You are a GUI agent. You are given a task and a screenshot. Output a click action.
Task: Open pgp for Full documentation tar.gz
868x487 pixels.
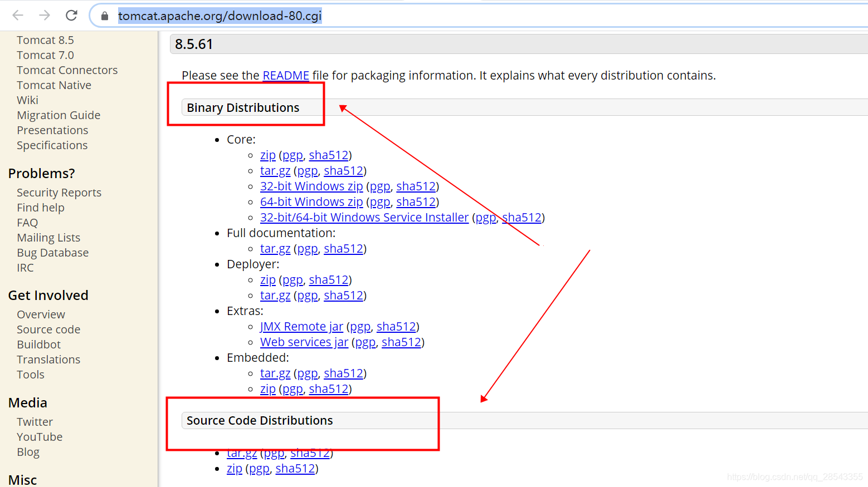click(308, 249)
